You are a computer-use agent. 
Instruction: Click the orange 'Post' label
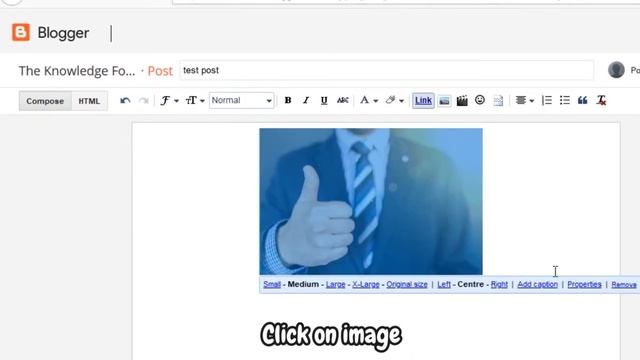coord(160,71)
